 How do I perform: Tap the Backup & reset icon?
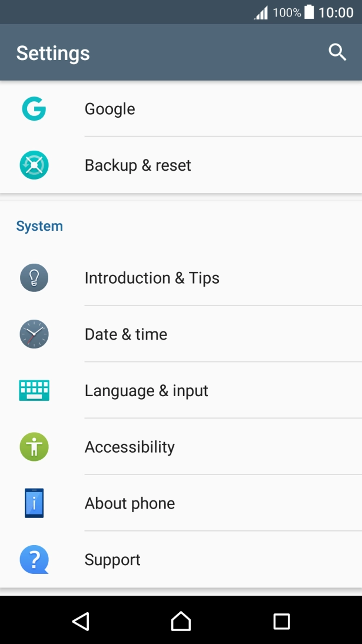point(34,165)
